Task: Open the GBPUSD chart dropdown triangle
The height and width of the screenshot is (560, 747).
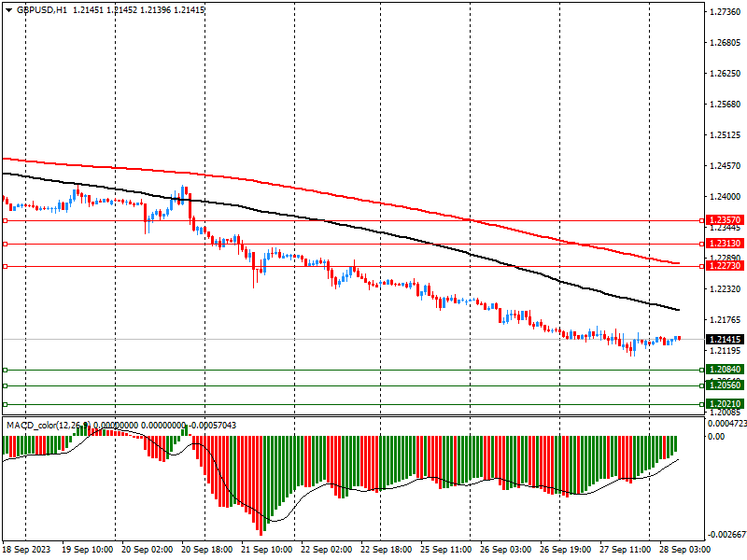Action: (x=8, y=9)
